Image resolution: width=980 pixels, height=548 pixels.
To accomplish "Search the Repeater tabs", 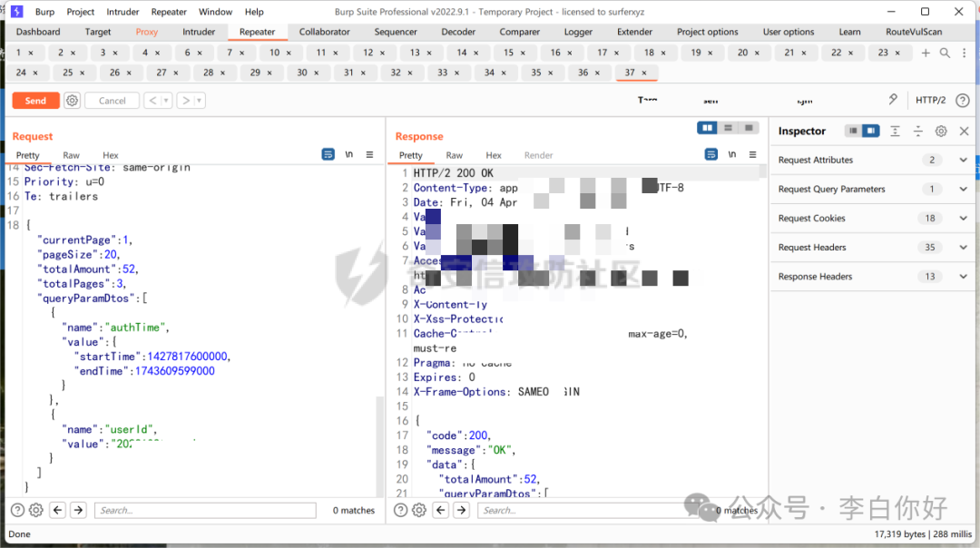I will click(x=945, y=54).
